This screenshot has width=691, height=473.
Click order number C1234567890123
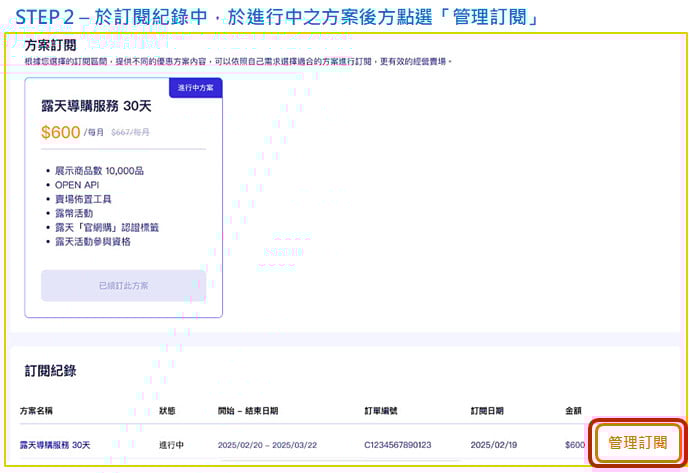point(399,444)
